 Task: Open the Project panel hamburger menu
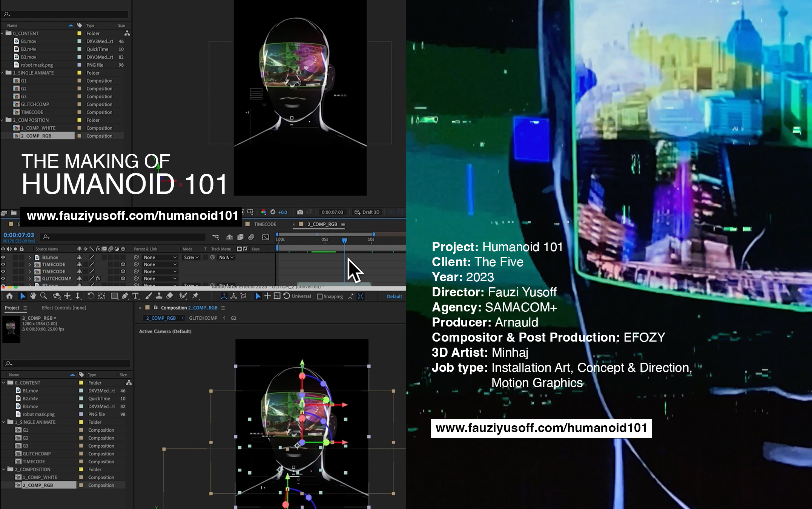[25, 308]
